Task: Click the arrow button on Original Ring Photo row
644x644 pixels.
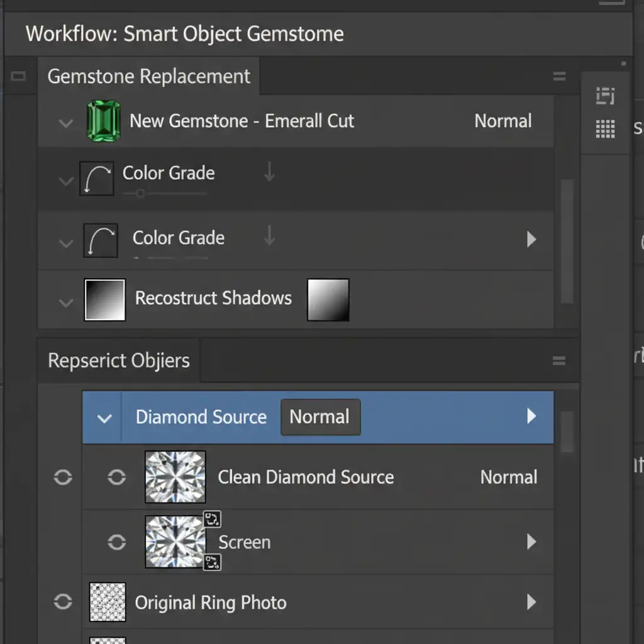Action: pos(531,602)
